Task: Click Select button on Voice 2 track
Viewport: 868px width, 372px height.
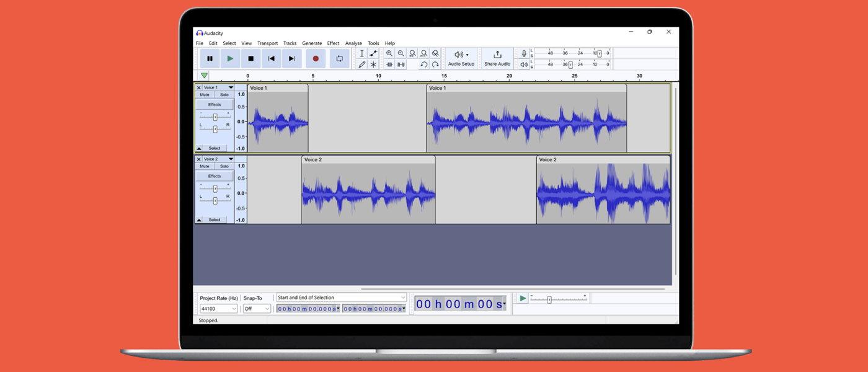Action: [215, 219]
